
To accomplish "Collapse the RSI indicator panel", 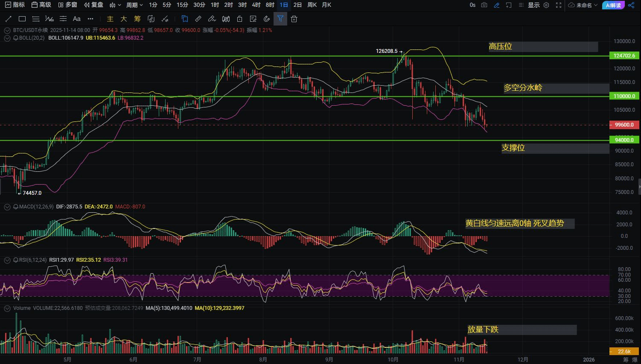I will pyautogui.click(x=7, y=260).
